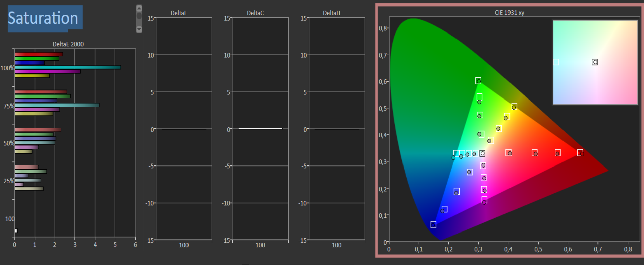The height and width of the screenshot is (265, 644).
Task: Select the 100% magenta target on CIE chart
Action: coord(484,200)
